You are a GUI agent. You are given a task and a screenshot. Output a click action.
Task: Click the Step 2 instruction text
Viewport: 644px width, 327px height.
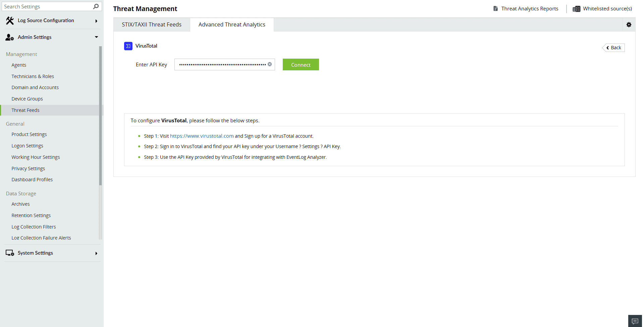pyautogui.click(x=243, y=146)
